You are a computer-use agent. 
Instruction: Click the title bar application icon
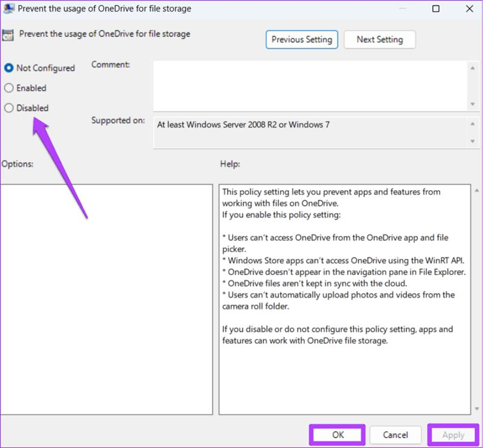click(x=8, y=8)
